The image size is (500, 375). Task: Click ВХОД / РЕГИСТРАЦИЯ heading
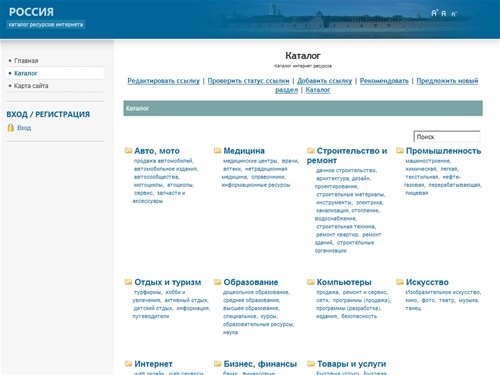coord(48,114)
